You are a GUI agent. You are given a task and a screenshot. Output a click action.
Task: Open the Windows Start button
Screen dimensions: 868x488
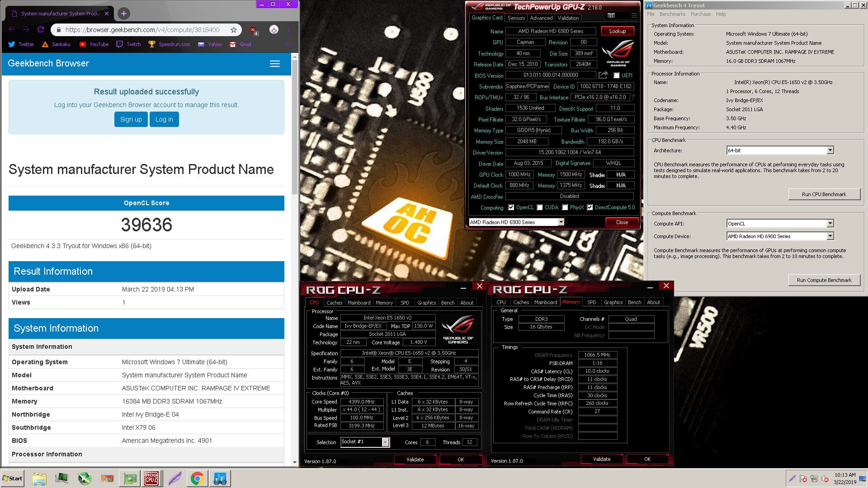tap(13, 479)
